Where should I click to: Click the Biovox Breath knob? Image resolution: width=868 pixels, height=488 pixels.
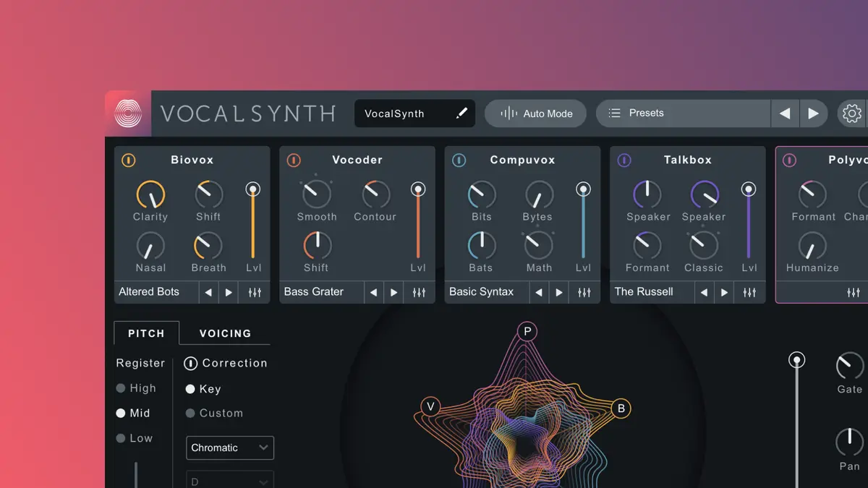(x=208, y=247)
